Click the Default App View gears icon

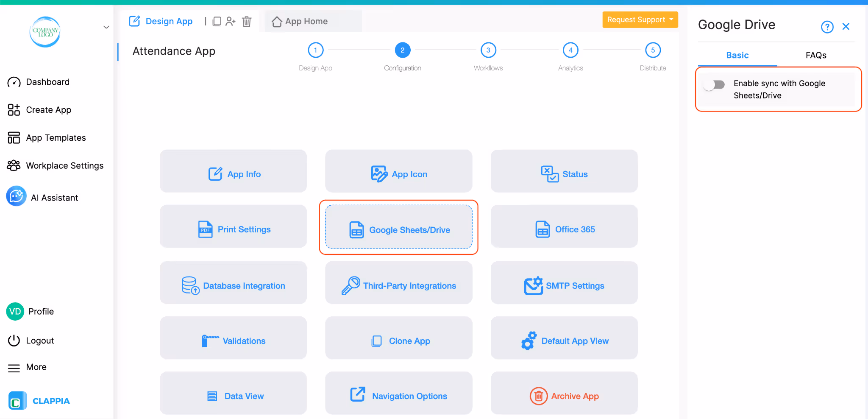point(529,341)
